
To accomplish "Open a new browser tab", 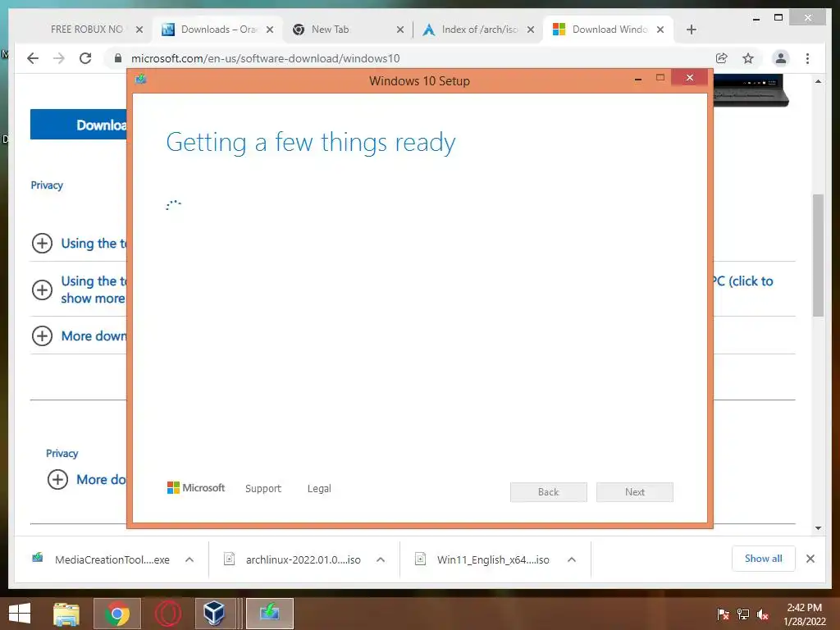I will click(691, 30).
